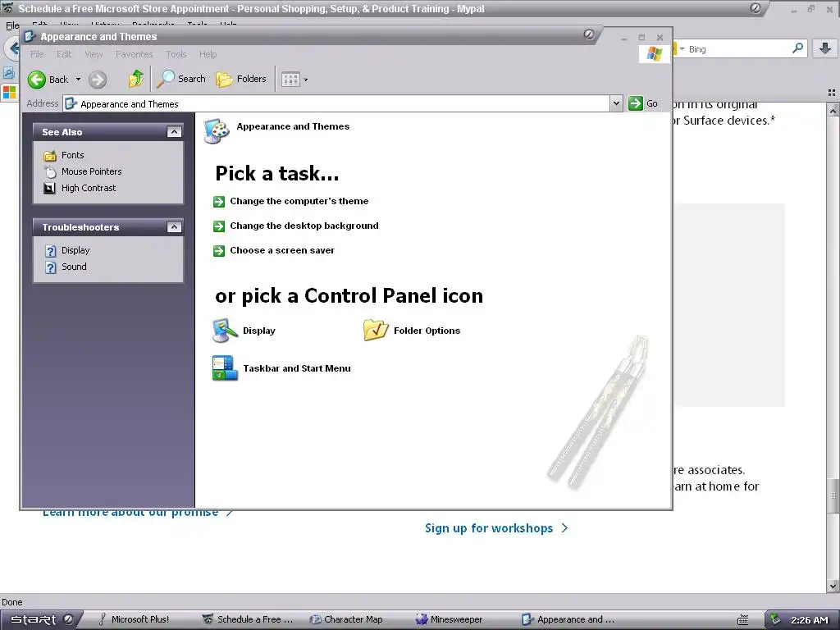The height and width of the screenshot is (630, 840).
Task: Toggle the Folders pane button
Action: pos(241,79)
